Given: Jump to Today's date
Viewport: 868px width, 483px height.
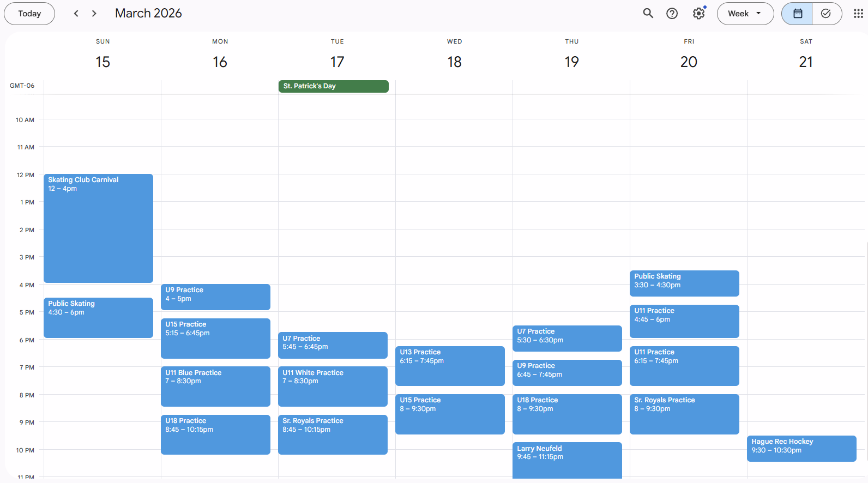Looking at the screenshot, I should coord(29,14).
